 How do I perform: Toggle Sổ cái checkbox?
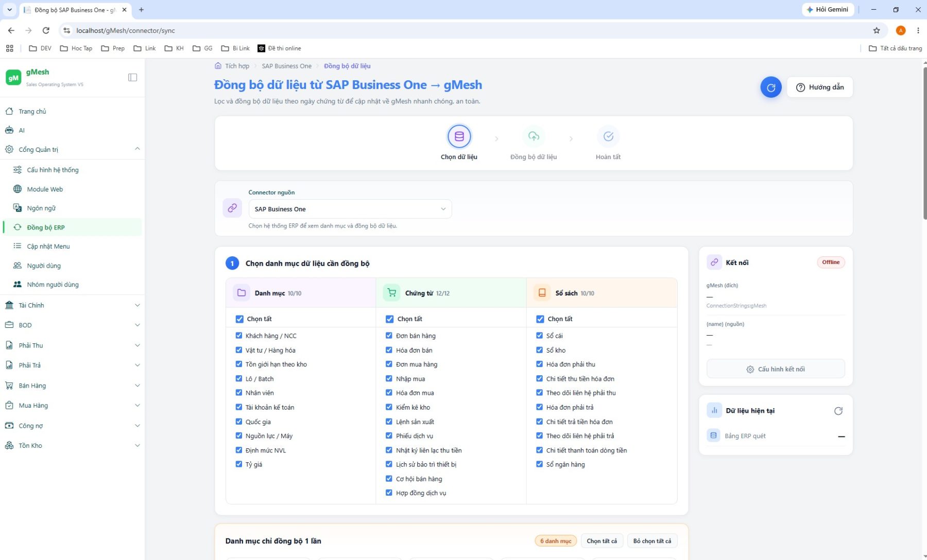[x=540, y=336]
